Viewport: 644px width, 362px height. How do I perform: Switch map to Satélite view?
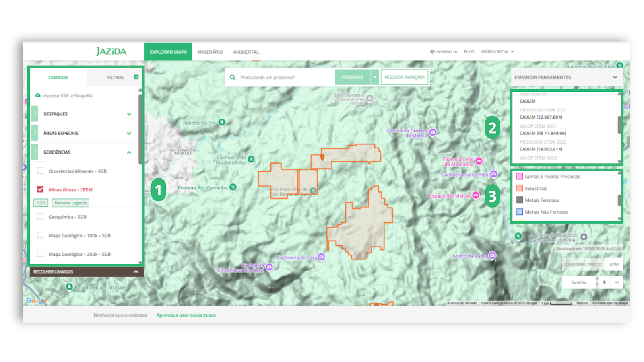(x=579, y=282)
